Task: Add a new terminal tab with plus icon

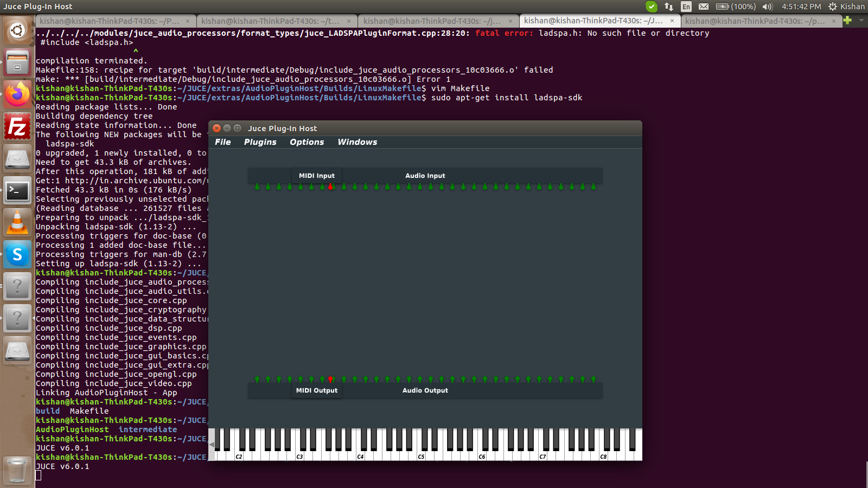Action: (848, 21)
